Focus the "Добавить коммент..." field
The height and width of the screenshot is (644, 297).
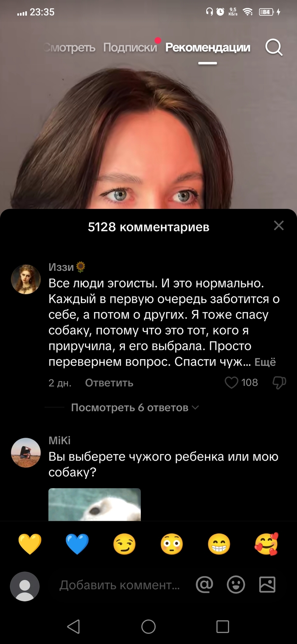pos(120,585)
